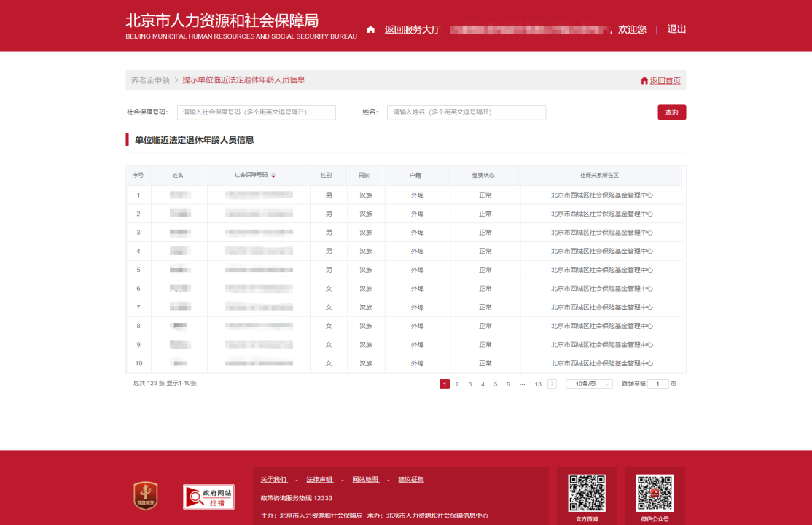Click the ellipsis to jump pages ahead
This screenshot has height=525, width=812.
point(522,384)
